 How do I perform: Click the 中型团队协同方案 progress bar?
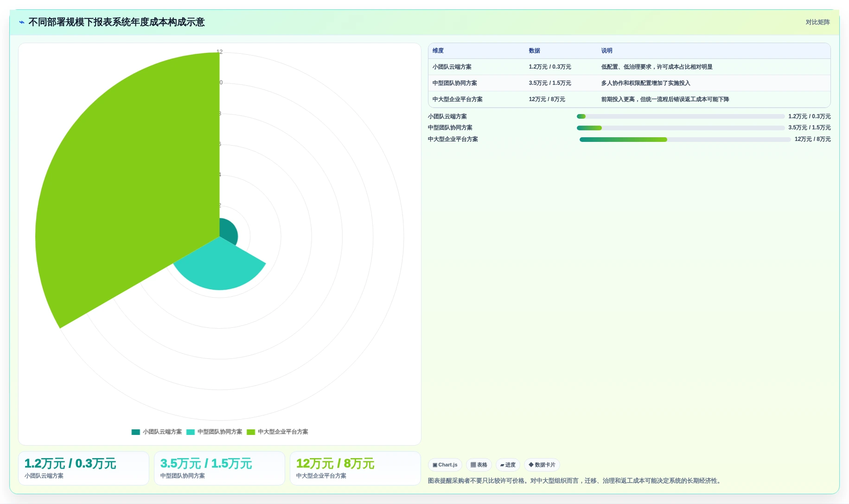(681, 128)
